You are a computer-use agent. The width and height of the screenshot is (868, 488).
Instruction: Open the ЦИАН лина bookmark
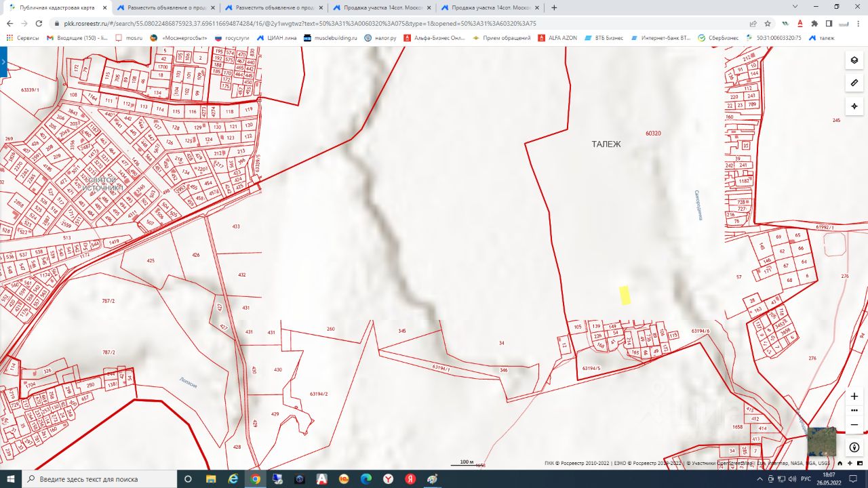277,38
